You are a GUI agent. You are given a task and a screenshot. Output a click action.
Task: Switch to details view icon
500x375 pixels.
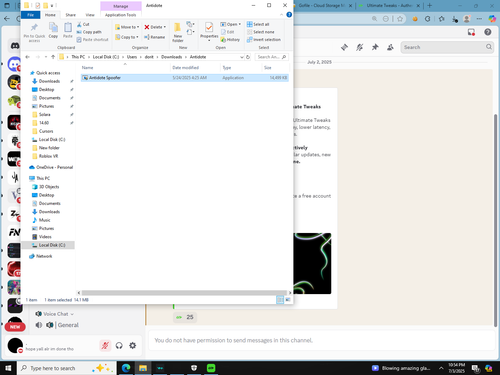pyautogui.click(x=280, y=300)
